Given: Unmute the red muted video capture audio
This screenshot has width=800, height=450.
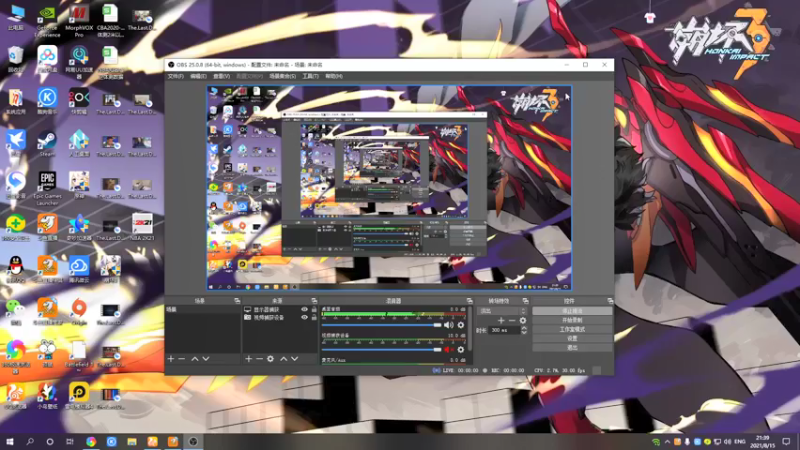Looking at the screenshot, I should pos(448,349).
